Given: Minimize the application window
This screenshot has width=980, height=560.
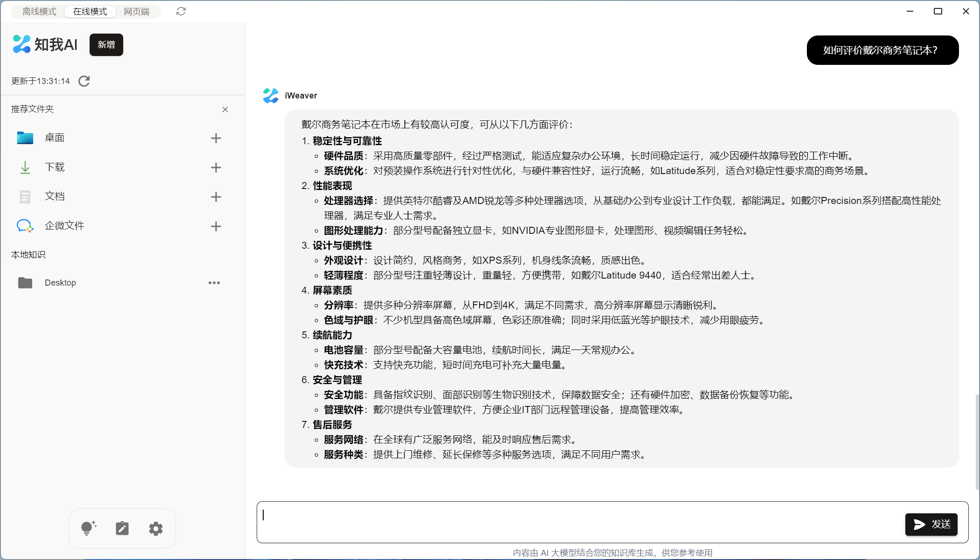Looking at the screenshot, I should [910, 11].
